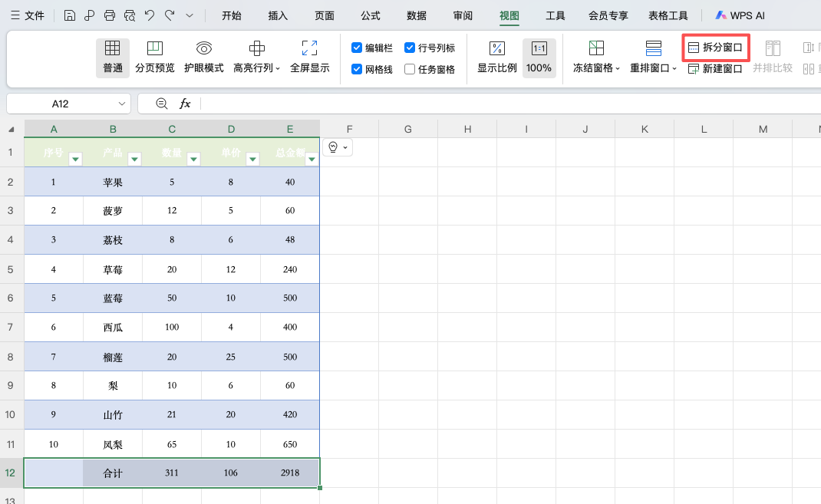The height and width of the screenshot is (504, 821).
Task: Click the select-all corner triangle
Action: pos(12,130)
